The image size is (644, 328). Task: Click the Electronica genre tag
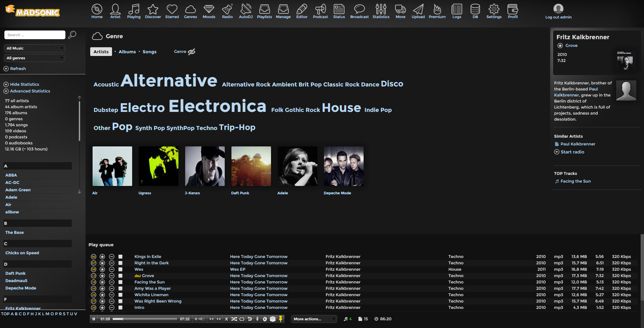[217, 106]
